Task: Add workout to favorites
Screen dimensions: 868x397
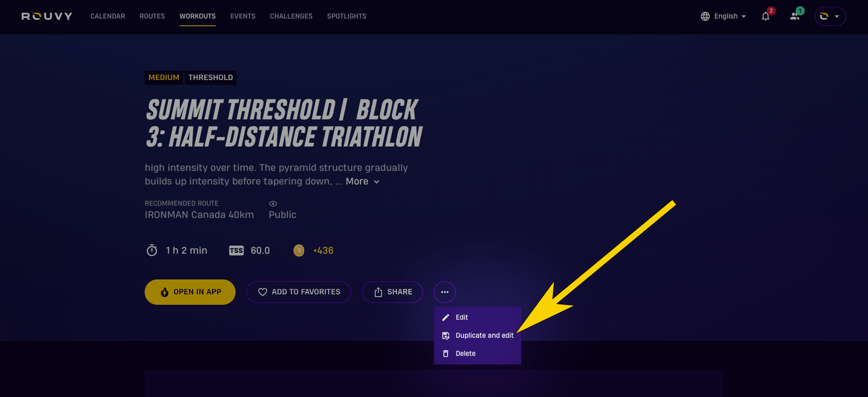Action: coord(299,292)
